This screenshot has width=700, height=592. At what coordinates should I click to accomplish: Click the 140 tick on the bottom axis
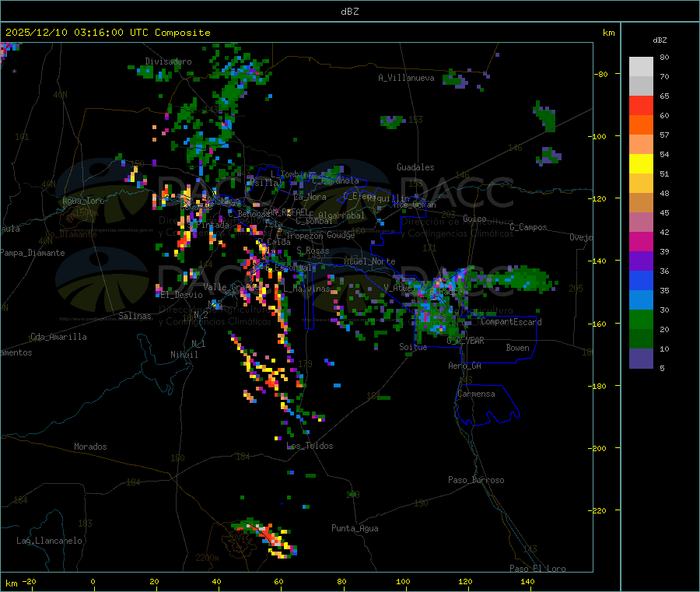click(x=527, y=581)
